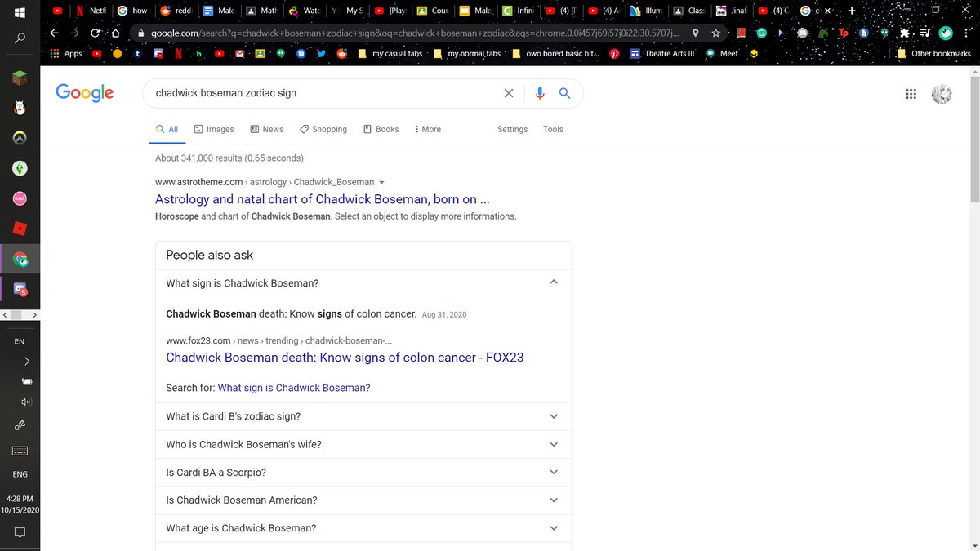Click the ENG input language indicator
The width and height of the screenshot is (980, 551).
pos(20,474)
